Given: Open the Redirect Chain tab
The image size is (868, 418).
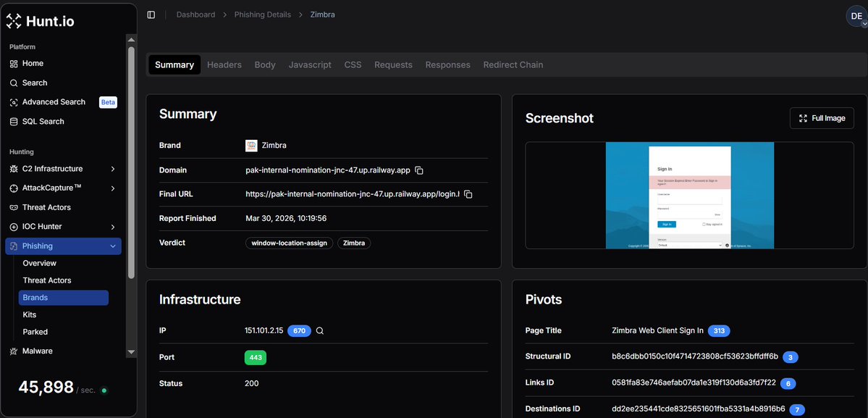Looking at the screenshot, I should (x=513, y=64).
